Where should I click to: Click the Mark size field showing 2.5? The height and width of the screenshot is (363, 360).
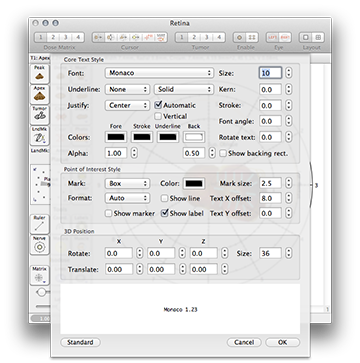pyautogui.click(x=270, y=183)
